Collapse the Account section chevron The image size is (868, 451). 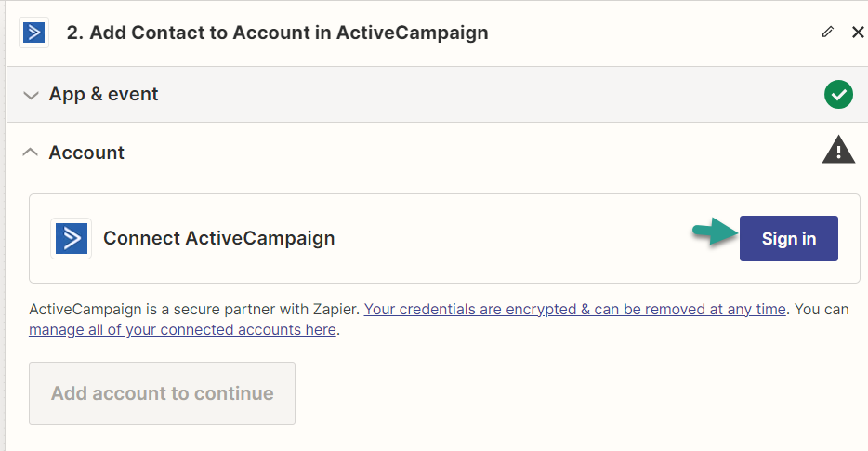(31, 152)
